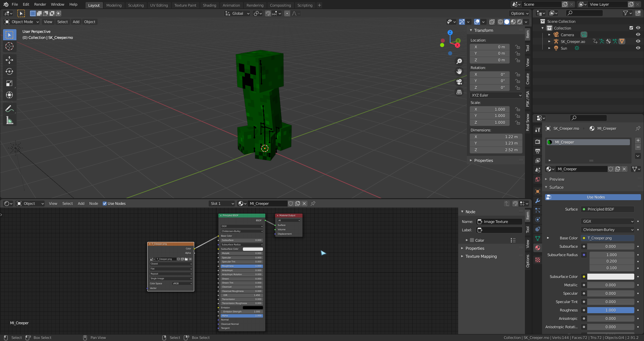Screen dimensions: 644x341
Task: Click the Use Nodes button in Surface
Action: 596,197
